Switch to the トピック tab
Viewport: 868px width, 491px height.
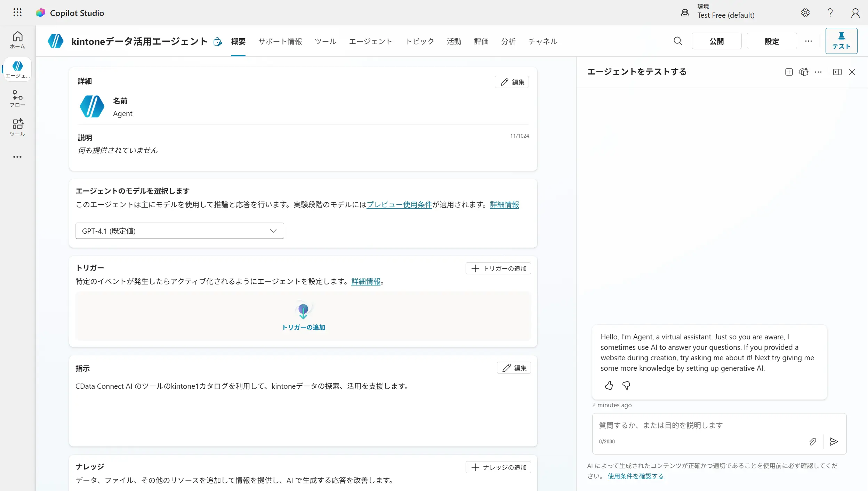(420, 41)
